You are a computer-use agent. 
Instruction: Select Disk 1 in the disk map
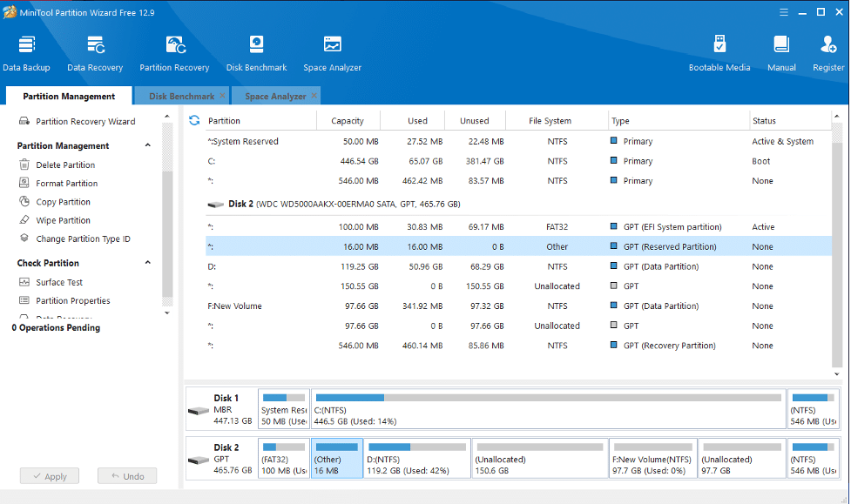point(221,409)
